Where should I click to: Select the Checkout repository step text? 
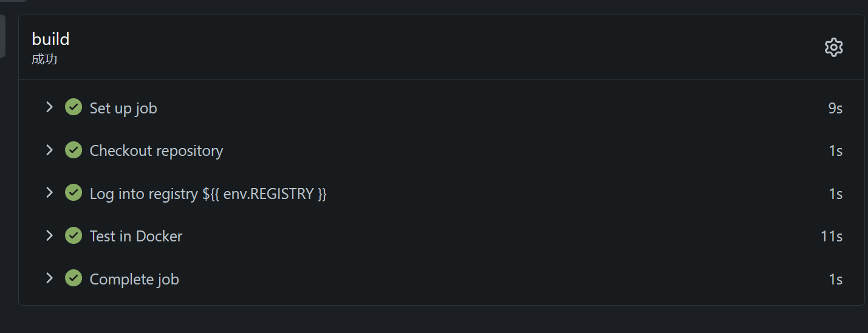(x=156, y=150)
